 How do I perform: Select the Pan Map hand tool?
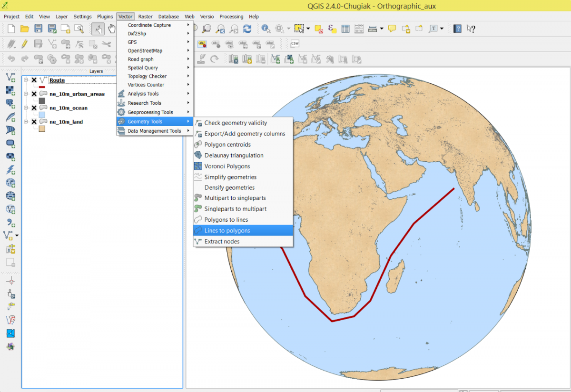click(111, 29)
